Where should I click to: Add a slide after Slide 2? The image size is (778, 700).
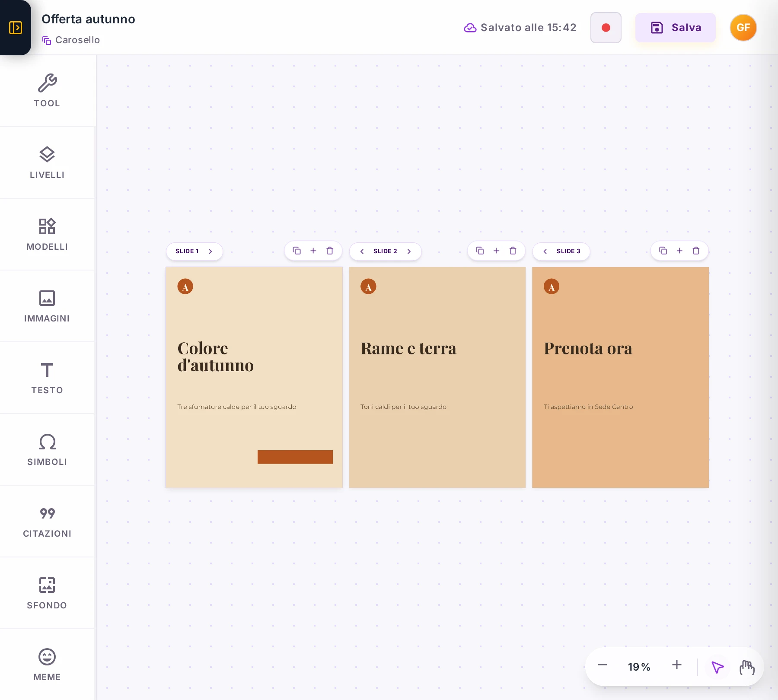pos(496,251)
